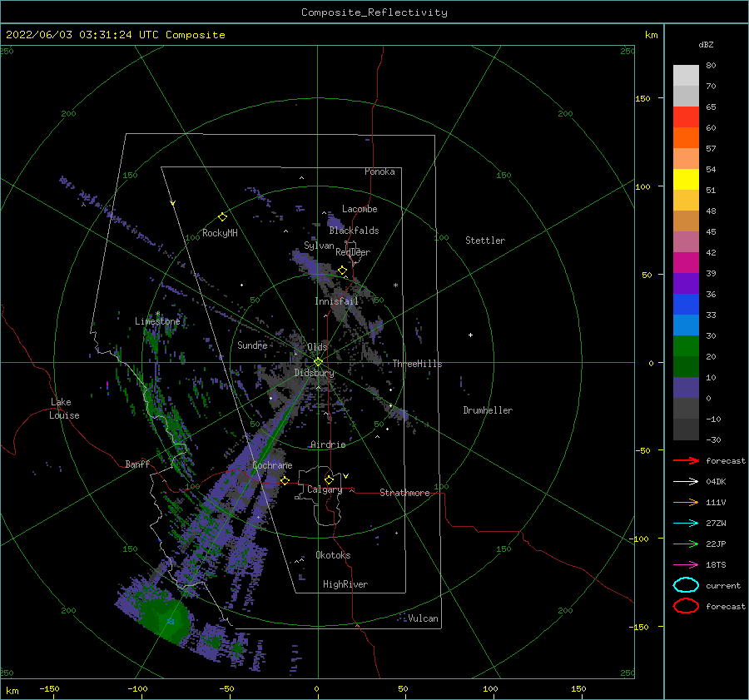
Task: Click the yellow km unit label at top right
Action: 651,35
